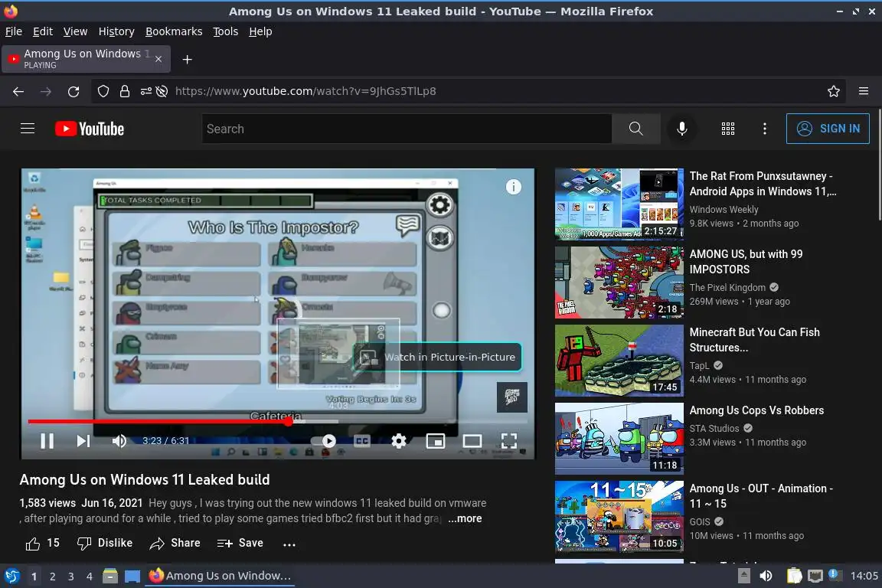Click the progress bar scrubber dot
This screenshot has height=588, width=882.
(288, 421)
